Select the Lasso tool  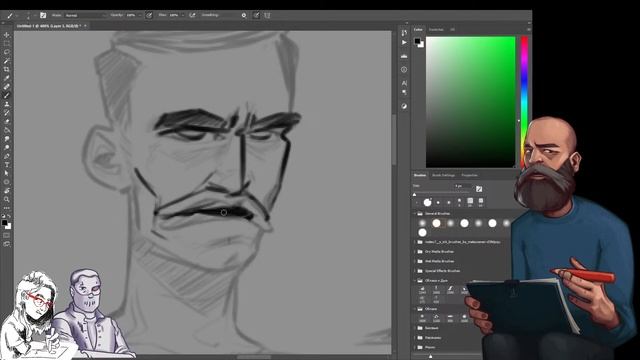coord(7,52)
